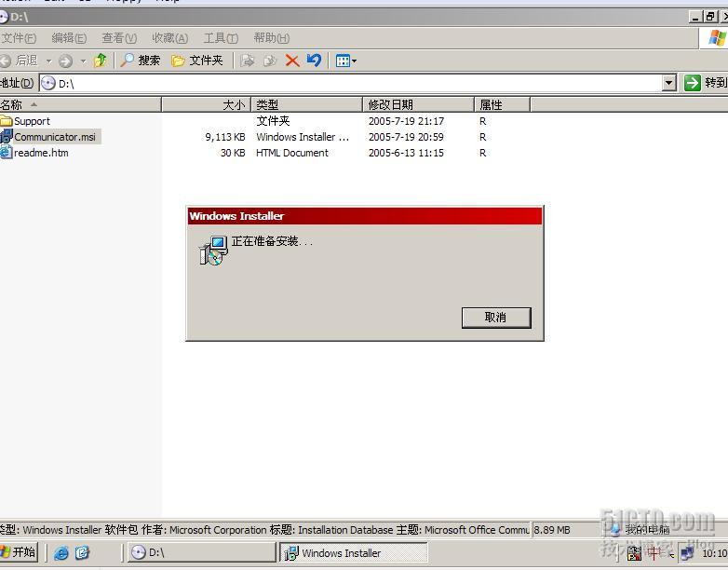728x570 pixels.
Task: Launch Internet Explorer from quick launch
Action: (61, 553)
